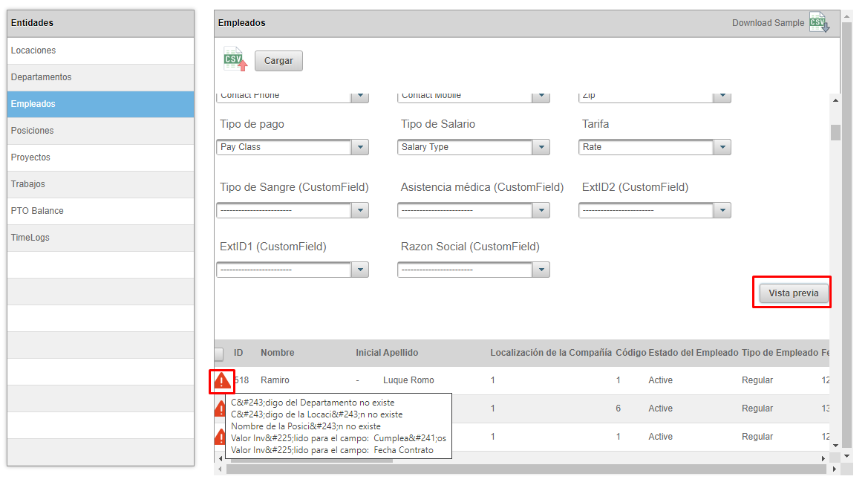This screenshot has width=868, height=485.
Task: Click the Download Sample CSV icon
Action: click(818, 22)
